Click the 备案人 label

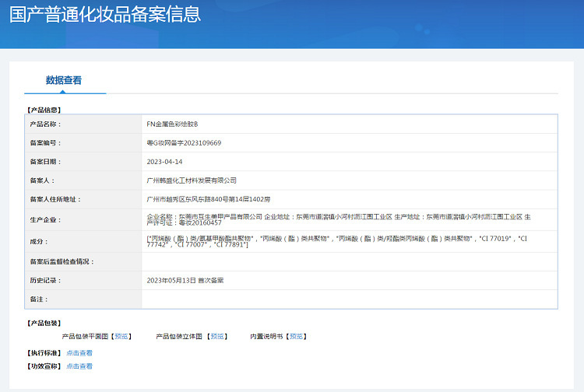pyautogui.click(x=42, y=180)
